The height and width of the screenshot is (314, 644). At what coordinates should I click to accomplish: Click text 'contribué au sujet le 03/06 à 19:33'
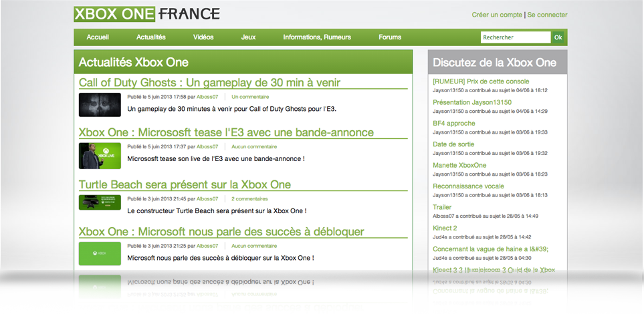click(508, 132)
